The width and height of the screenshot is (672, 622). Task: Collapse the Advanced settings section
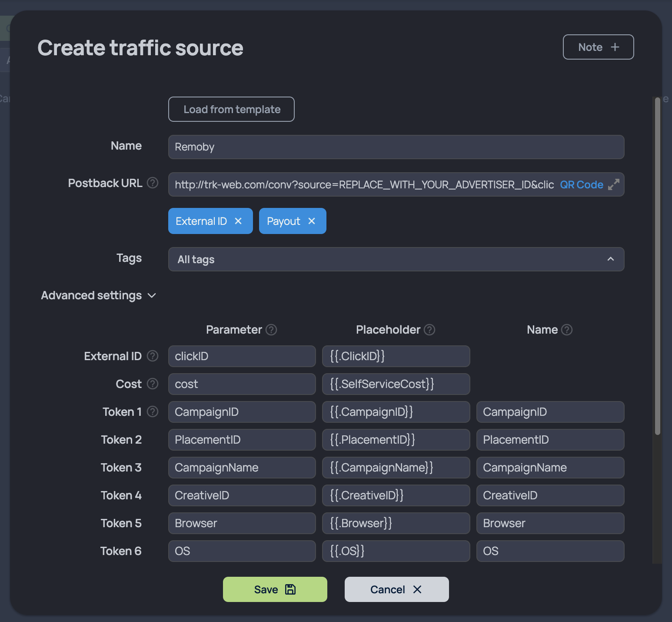point(99,295)
